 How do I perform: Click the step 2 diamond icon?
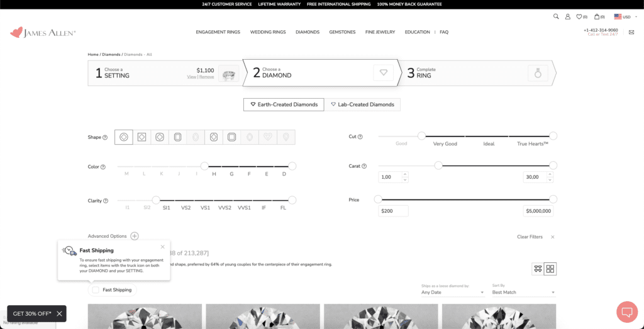[383, 73]
